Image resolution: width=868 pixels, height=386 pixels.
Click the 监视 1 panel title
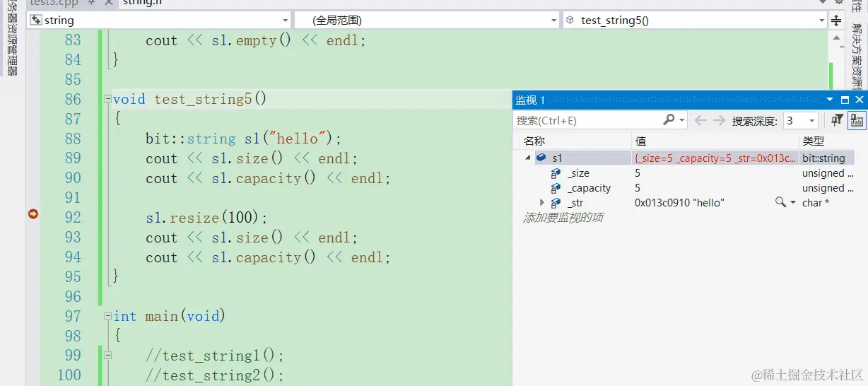point(530,100)
